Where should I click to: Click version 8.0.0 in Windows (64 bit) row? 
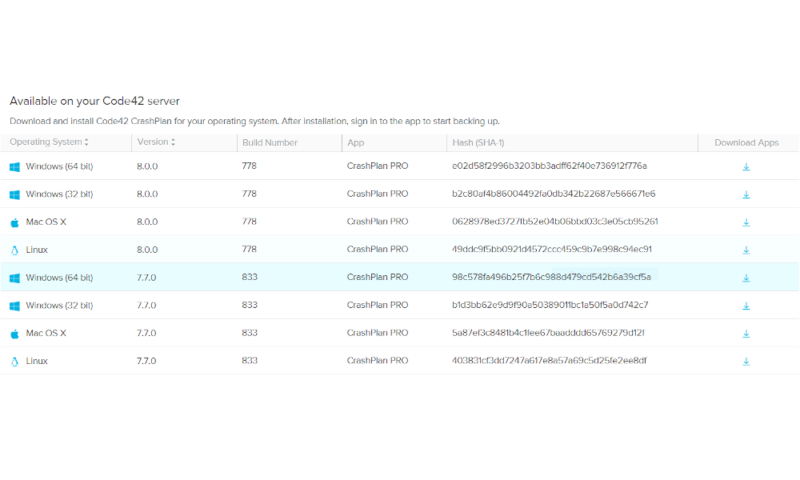[x=147, y=166]
